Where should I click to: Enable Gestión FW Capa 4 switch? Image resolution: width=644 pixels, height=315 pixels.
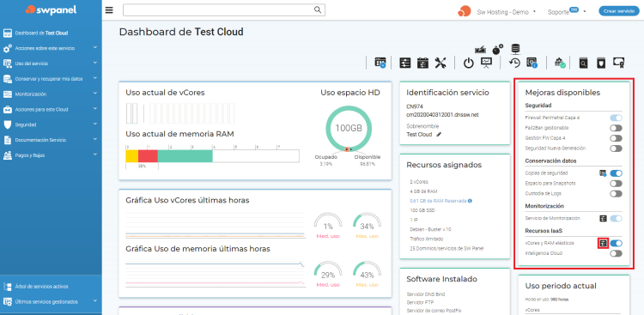click(616, 138)
